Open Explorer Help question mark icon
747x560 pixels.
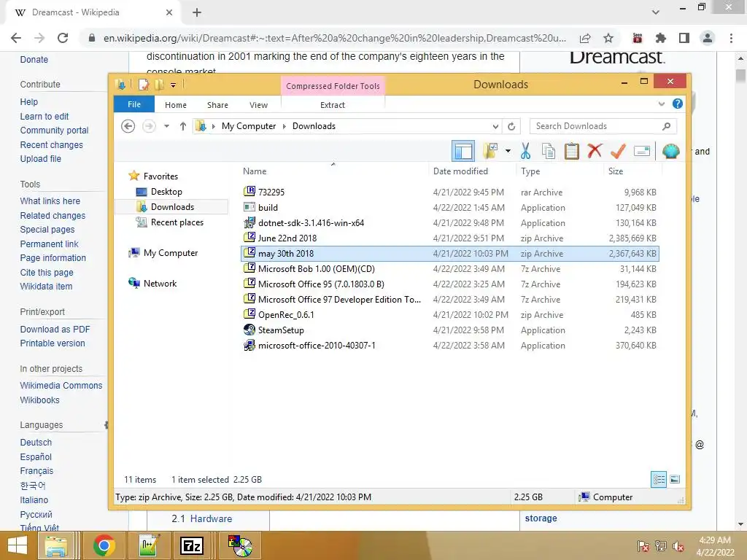[x=678, y=104]
